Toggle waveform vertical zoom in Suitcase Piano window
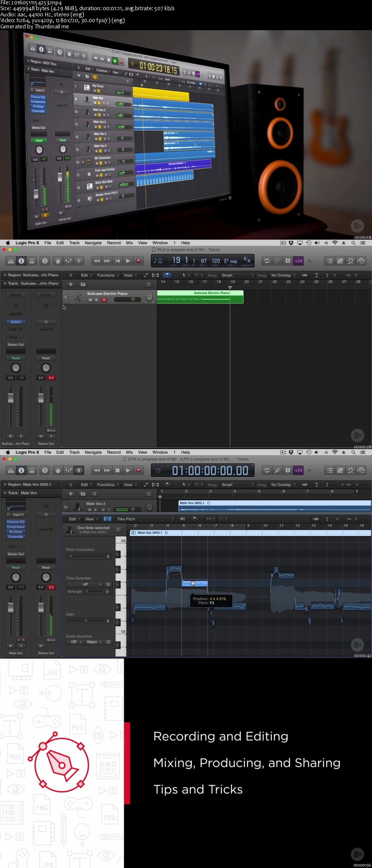372x868 pixels. click(x=305, y=275)
